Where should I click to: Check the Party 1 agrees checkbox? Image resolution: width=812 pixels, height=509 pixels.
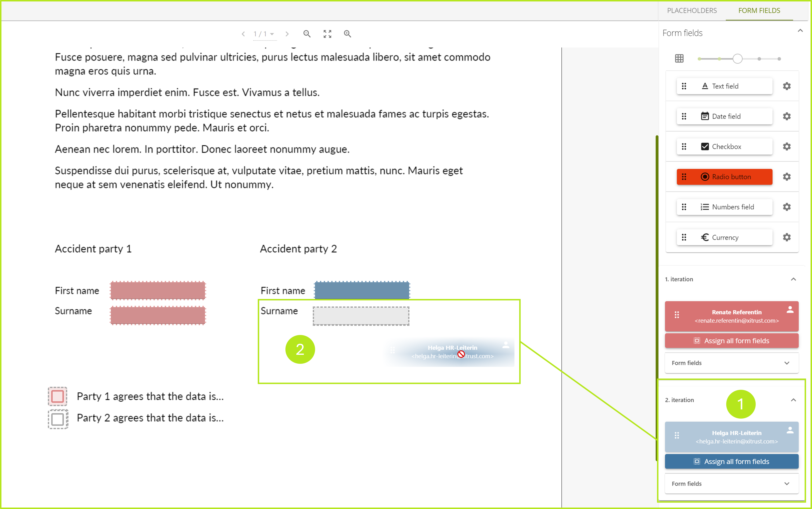58,396
